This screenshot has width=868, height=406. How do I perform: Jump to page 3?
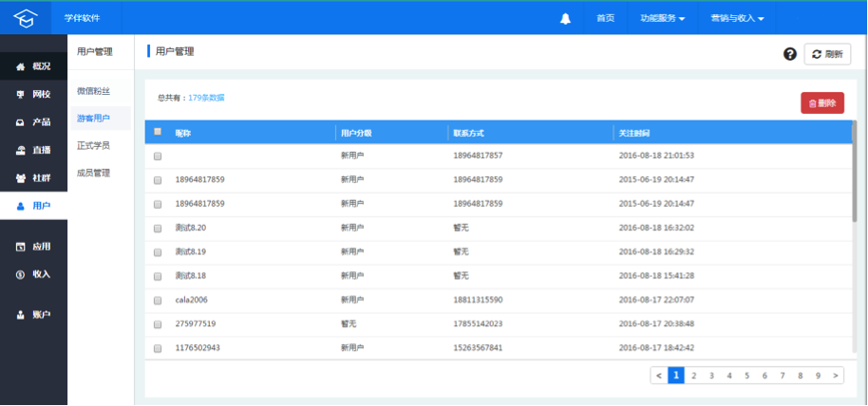711,376
